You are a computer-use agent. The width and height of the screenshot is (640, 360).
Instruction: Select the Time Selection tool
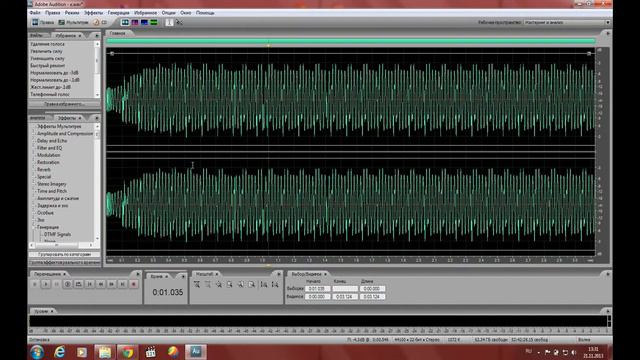(x=169, y=22)
